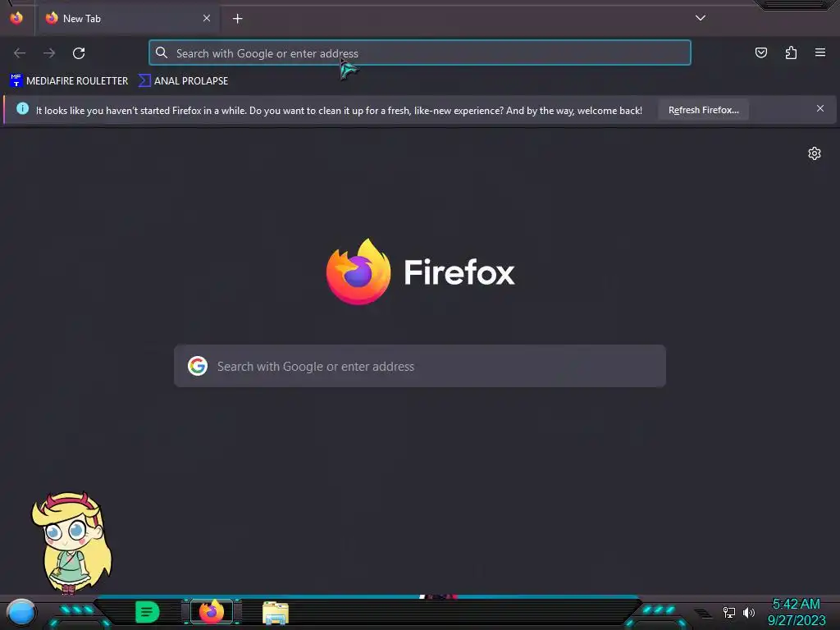This screenshot has width=840, height=630.
Task: Click the Star Butterfly desktop character
Action: click(71, 543)
